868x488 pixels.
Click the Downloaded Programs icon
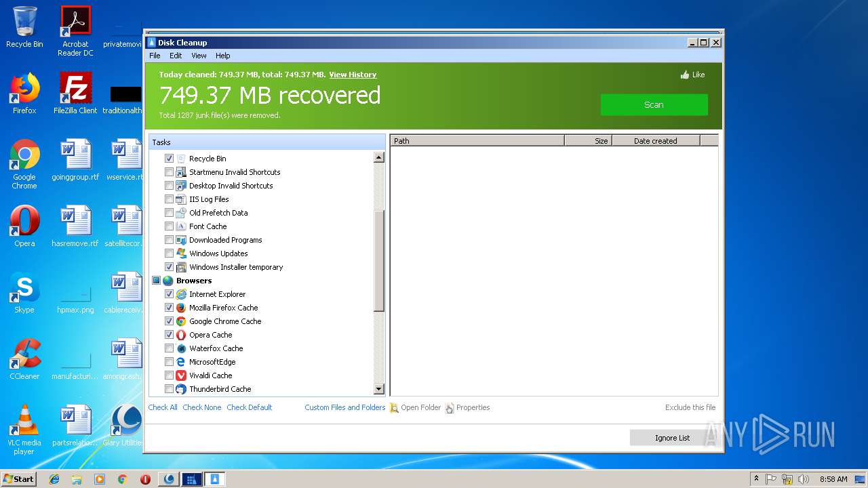181,240
